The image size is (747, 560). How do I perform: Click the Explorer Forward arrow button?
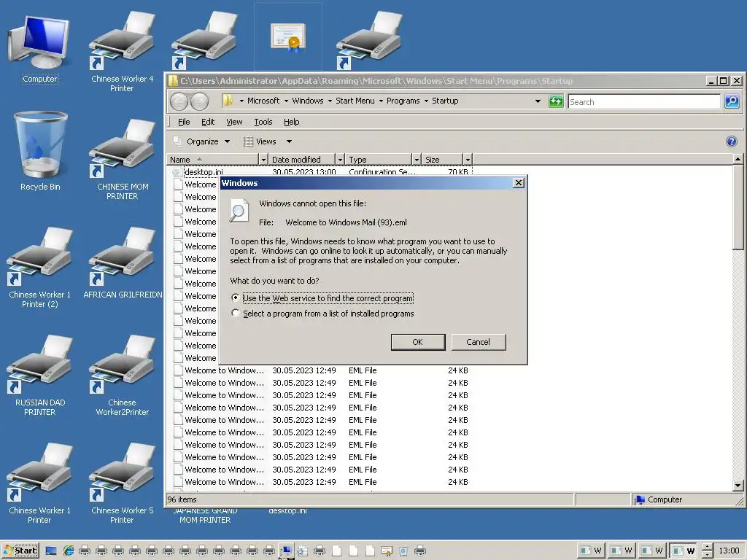tap(200, 101)
